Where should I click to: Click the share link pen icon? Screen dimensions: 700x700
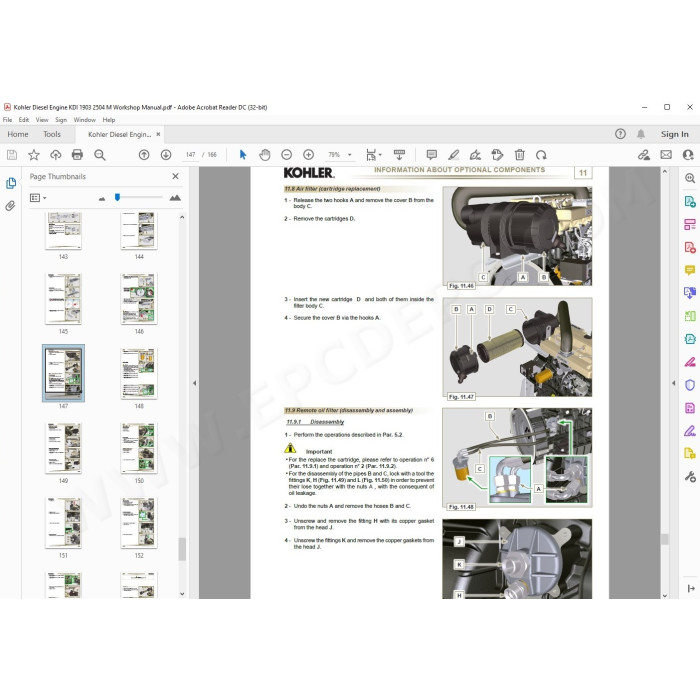pos(644,155)
